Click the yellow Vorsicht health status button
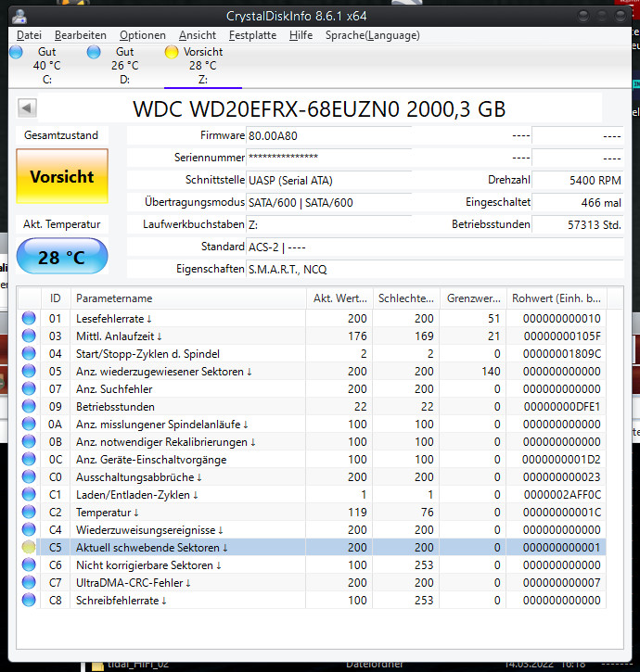This screenshot has height=672, width=640. pos(62,176)
